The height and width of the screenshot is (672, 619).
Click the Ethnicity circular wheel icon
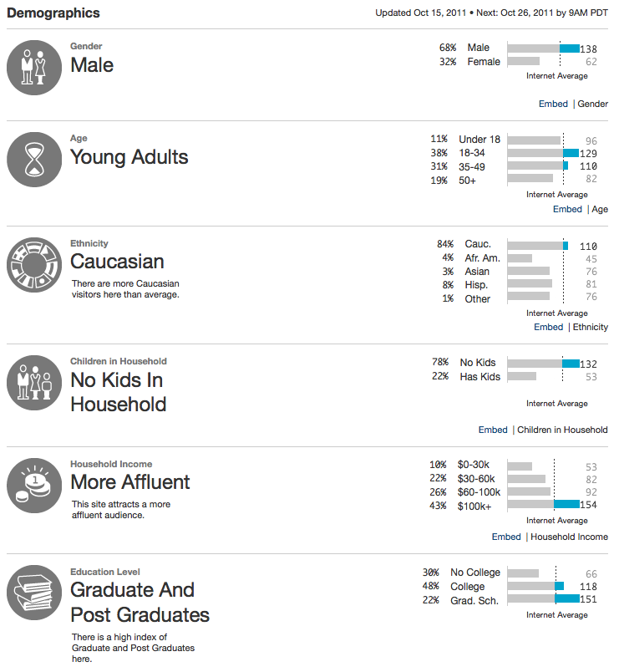[x=33, y=265]
